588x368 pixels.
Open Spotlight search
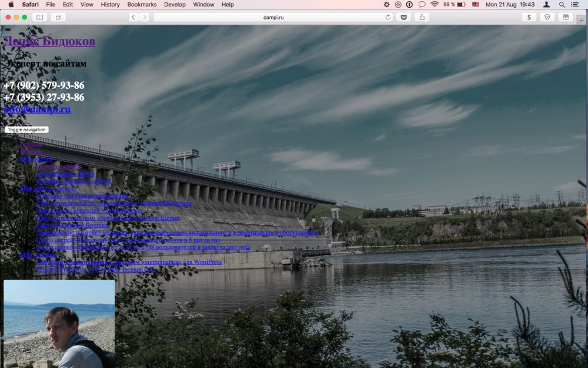(562, 5)
